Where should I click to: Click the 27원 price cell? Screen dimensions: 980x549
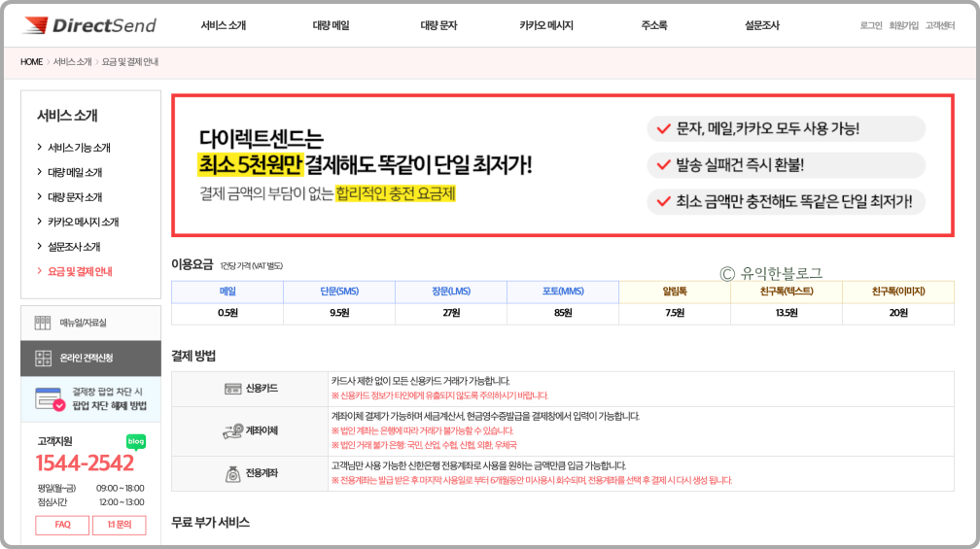(x=451, y=314)
